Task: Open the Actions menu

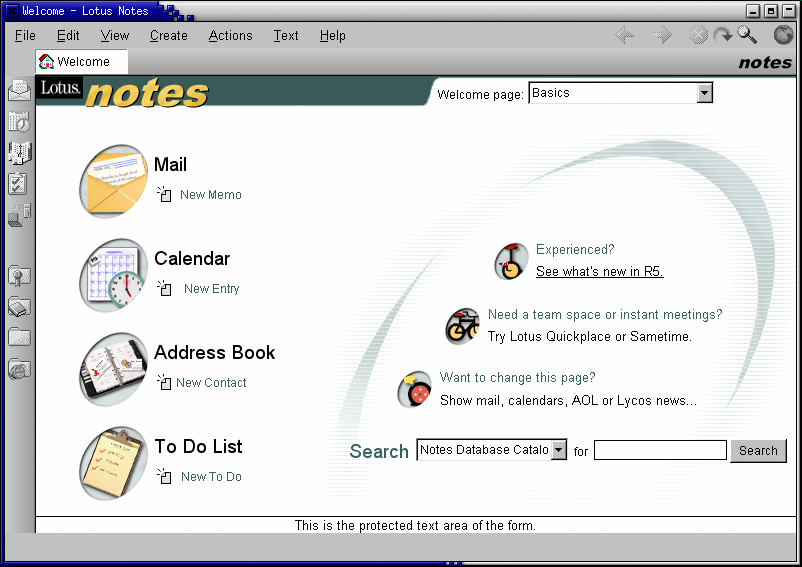Action: tap(230, 36)
